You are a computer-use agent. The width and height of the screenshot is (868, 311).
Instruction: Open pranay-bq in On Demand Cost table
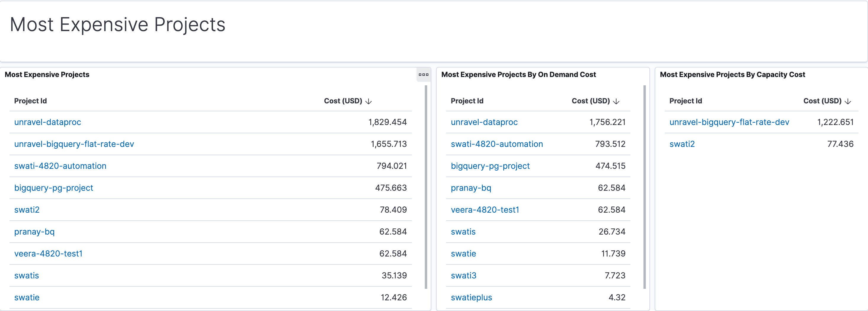pyautogui.click(x=471, y=188)
